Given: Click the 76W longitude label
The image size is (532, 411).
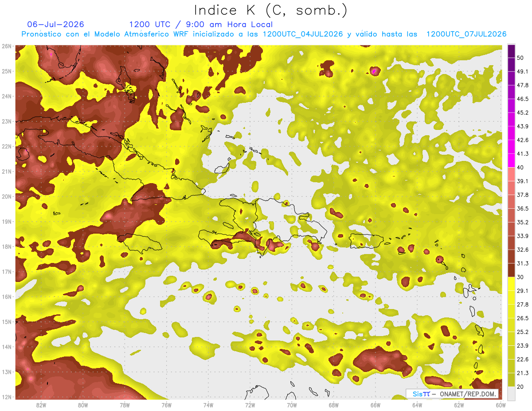Looking at the screenshot, I should [x=166, y=405].
